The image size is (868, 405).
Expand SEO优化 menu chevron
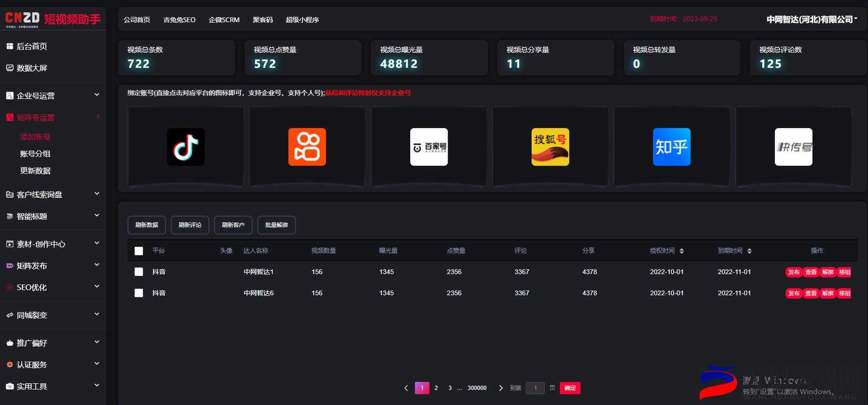pos(97,286)
